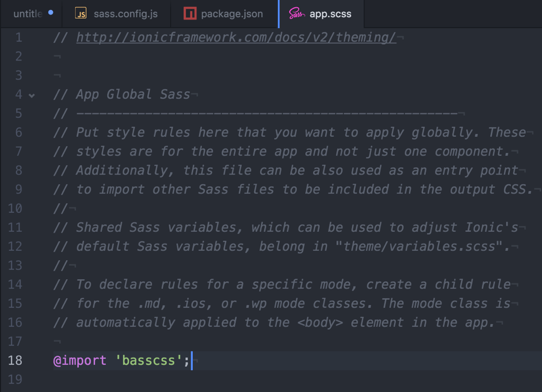Click the JS file icon on sass.config.js tab
Viewport: 542px width, 392px height.
pyautogui.click(x=81, y=14)
